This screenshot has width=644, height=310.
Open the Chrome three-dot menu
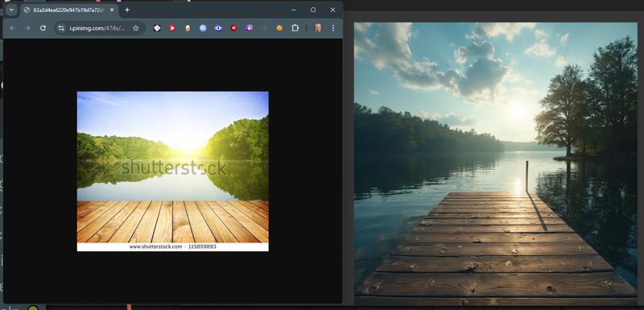click(332, 28)
